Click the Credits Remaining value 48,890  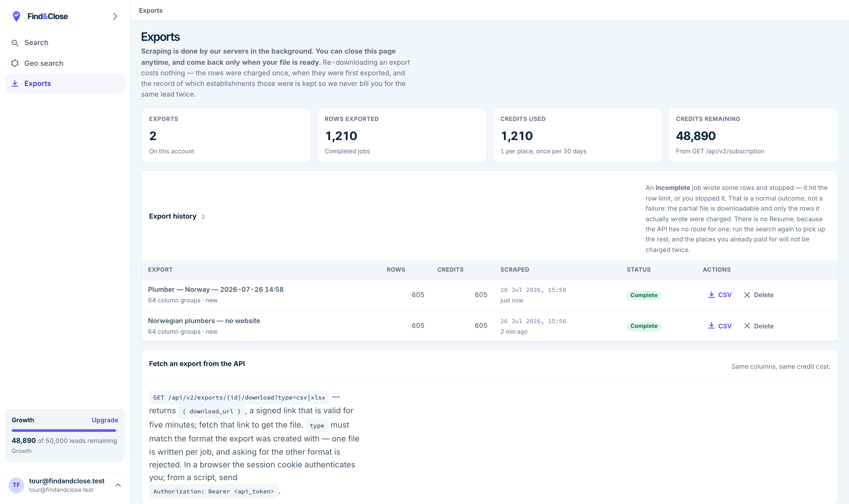696,136
